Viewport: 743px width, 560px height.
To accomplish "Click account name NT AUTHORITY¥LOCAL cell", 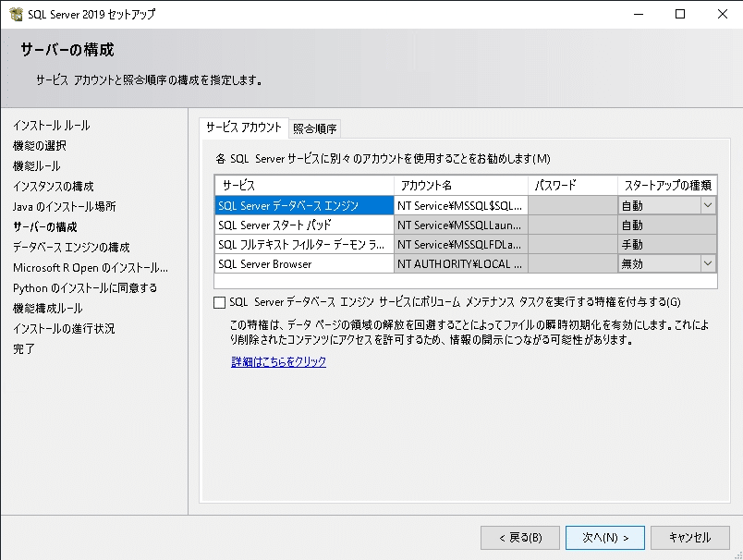I will pyautogui.click(x=460, y=264).
